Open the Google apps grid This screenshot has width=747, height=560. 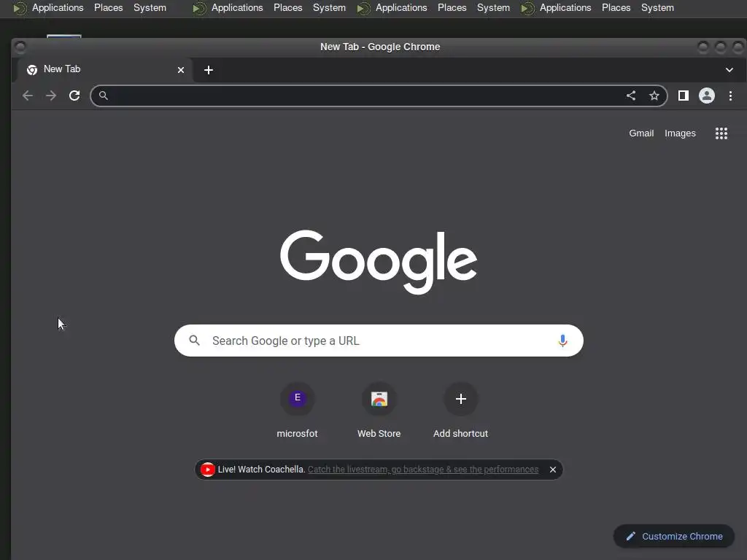tap(721, 133)
